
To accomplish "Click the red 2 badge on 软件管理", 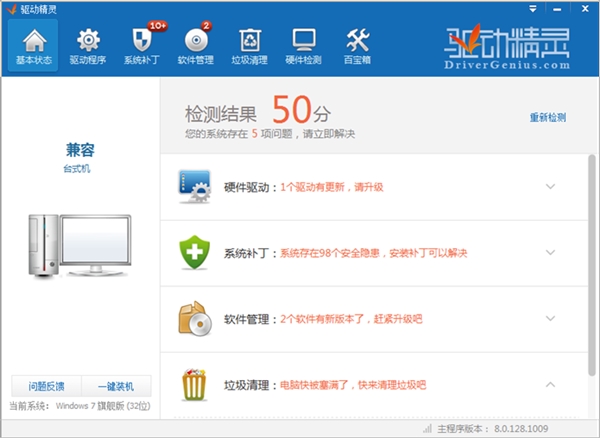I will click(206, 26).
